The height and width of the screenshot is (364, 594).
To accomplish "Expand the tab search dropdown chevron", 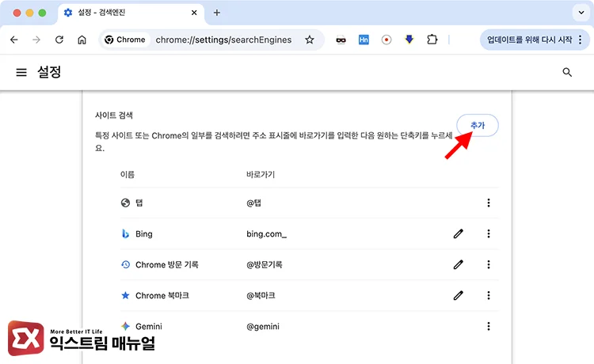I will click(x=581, y=13).
